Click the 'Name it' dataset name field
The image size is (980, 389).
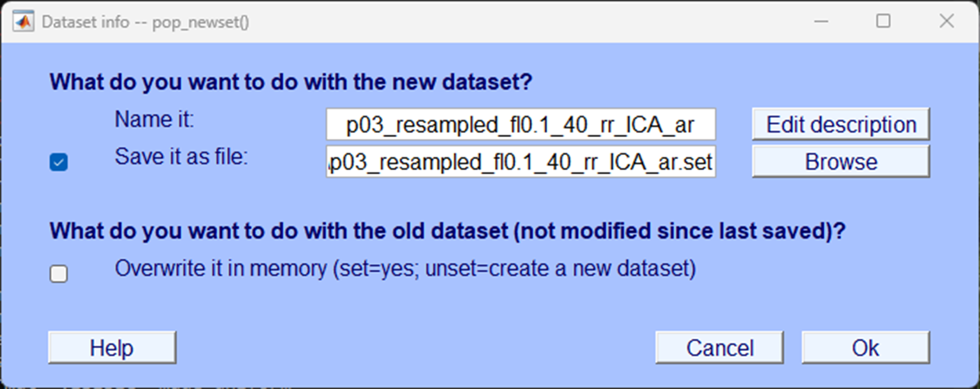[x=521, y=125]
